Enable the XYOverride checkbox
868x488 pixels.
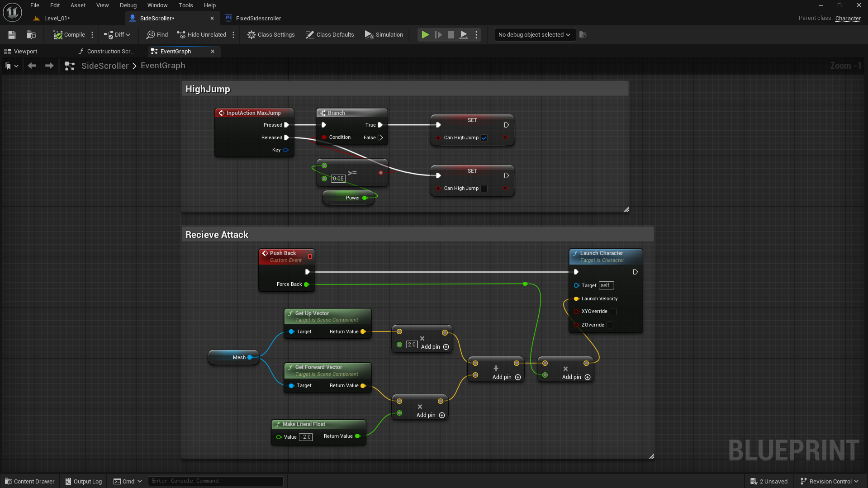(x=613, y=312)
